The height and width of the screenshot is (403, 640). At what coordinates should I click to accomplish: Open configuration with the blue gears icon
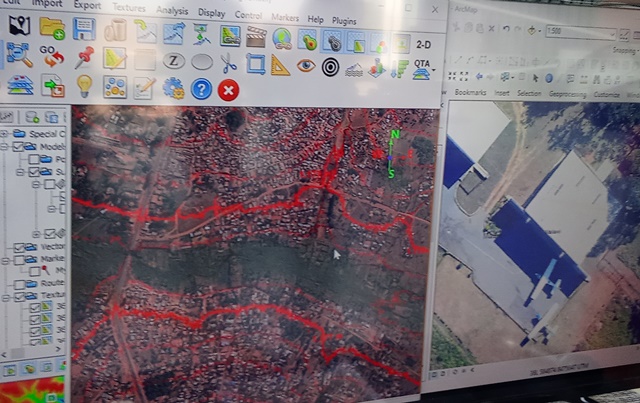tap(174, 88)
